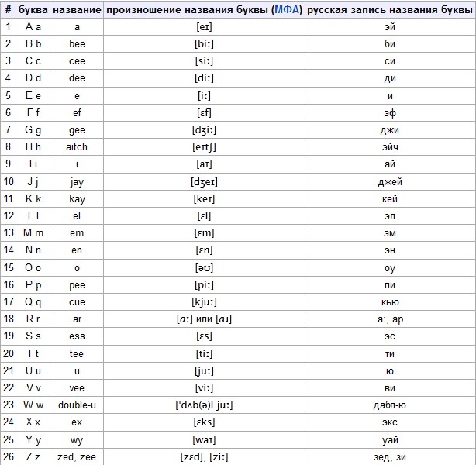The width and height of the screenshot is (476, 465).
Task: Select the 'зед, зи' transcription cell
Action: pyautogui.click(x=390, y=456)
